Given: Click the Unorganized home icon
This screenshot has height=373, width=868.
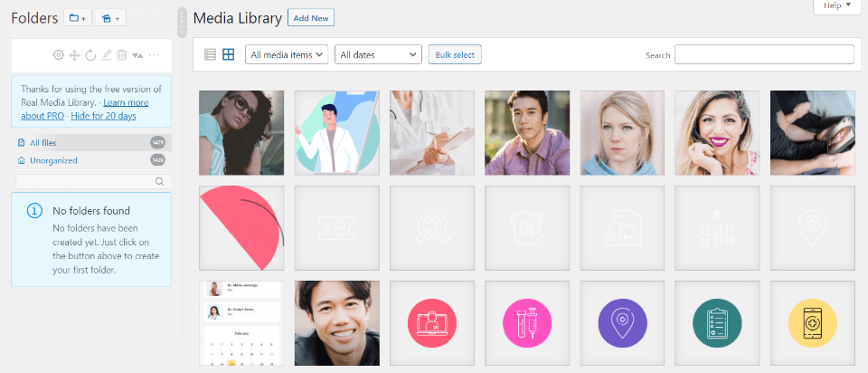Looking at the screenshot, I should click(x=21, y=160).
